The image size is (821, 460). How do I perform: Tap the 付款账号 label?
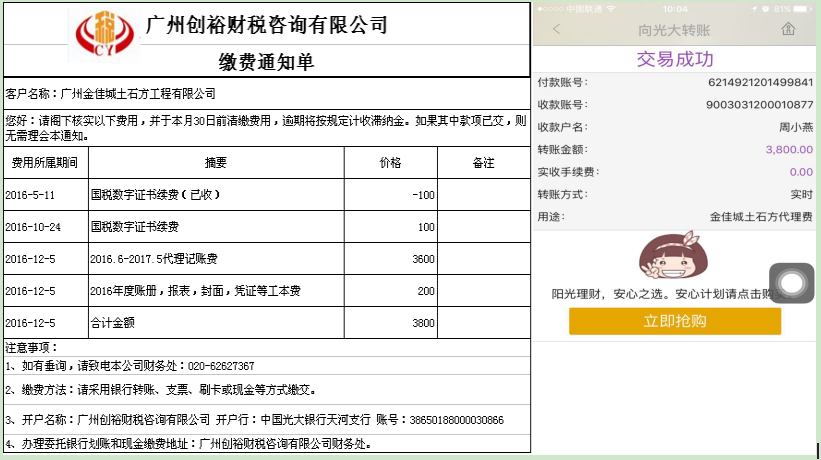point(563,82)
